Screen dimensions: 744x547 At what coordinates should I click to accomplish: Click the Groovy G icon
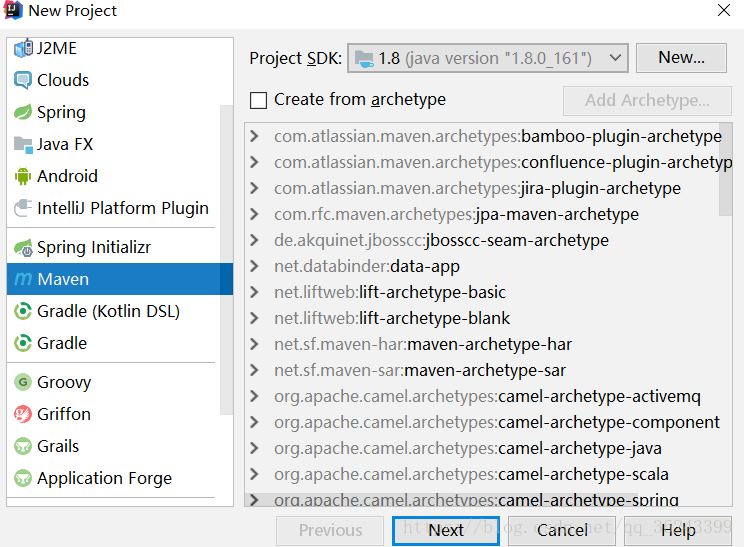tap(23, 382)
